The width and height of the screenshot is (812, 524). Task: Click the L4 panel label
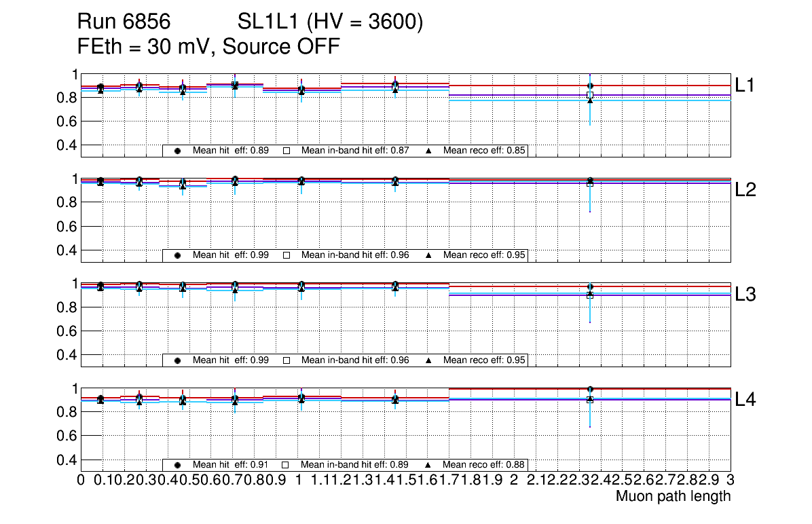point(747,400)
